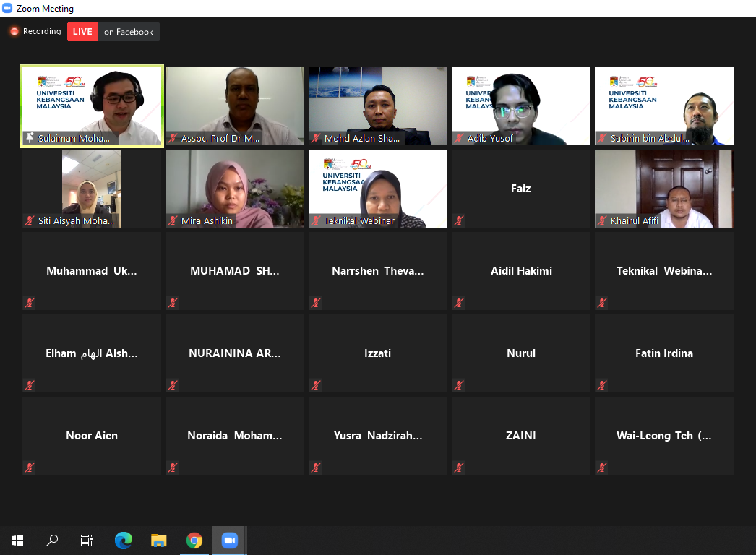Click muted mic icon on Adib Yusof's tile

click(460, 138)
